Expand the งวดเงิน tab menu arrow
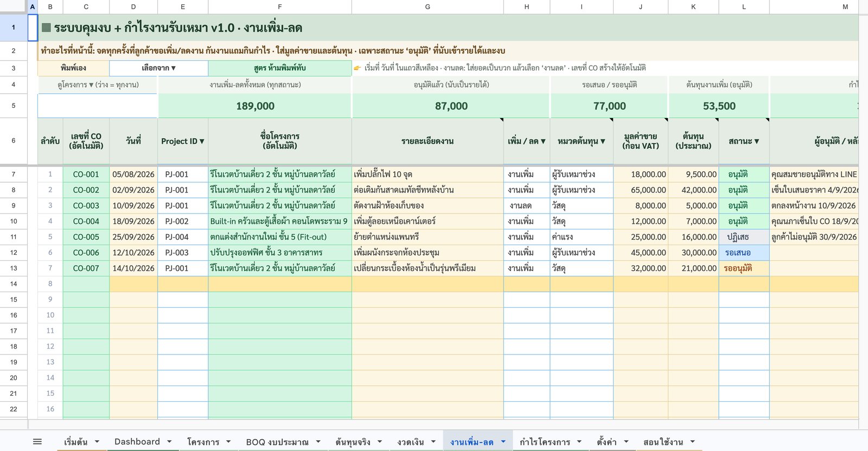This screenshot has height=451, width=868. click(433, 442)
